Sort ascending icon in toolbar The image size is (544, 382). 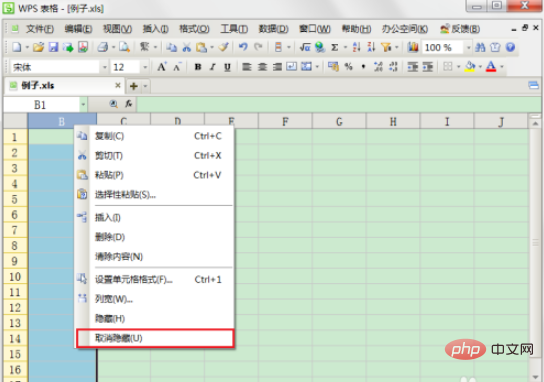356,47
